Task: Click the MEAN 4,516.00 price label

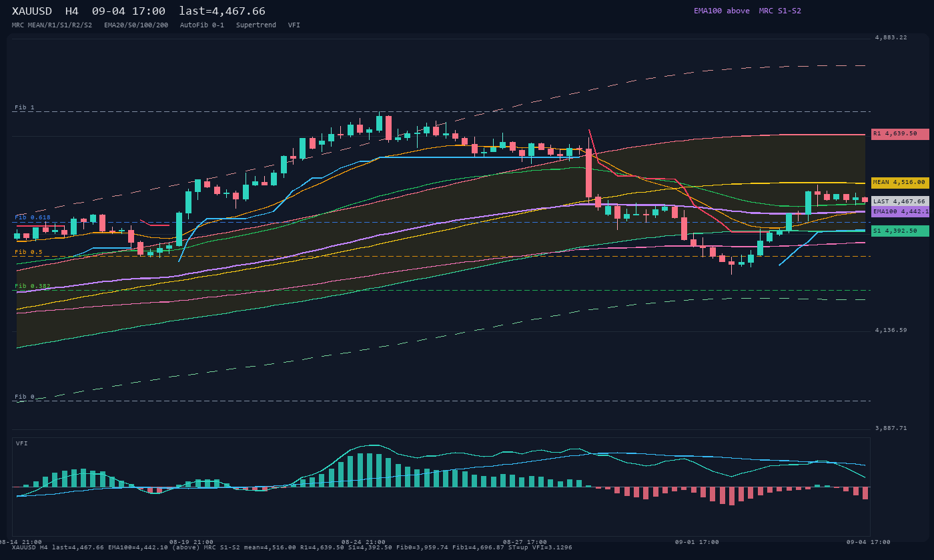Action: 900,183
